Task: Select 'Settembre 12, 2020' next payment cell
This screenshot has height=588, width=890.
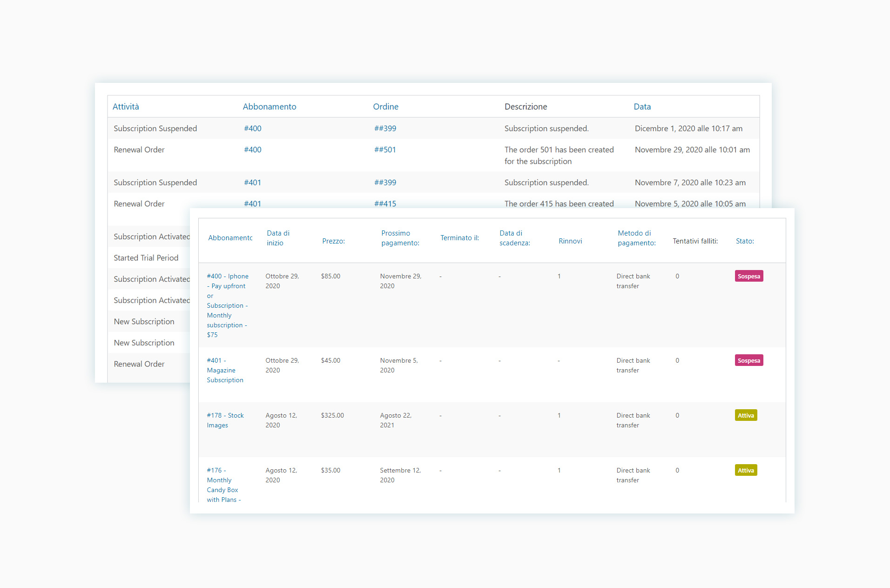Action: click(x=400, y=475)
